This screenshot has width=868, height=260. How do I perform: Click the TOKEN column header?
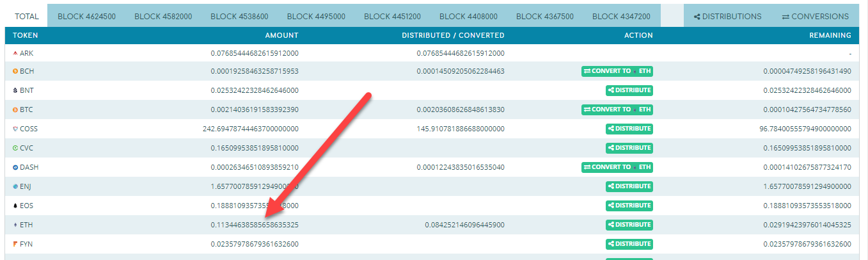pos(26,36)
